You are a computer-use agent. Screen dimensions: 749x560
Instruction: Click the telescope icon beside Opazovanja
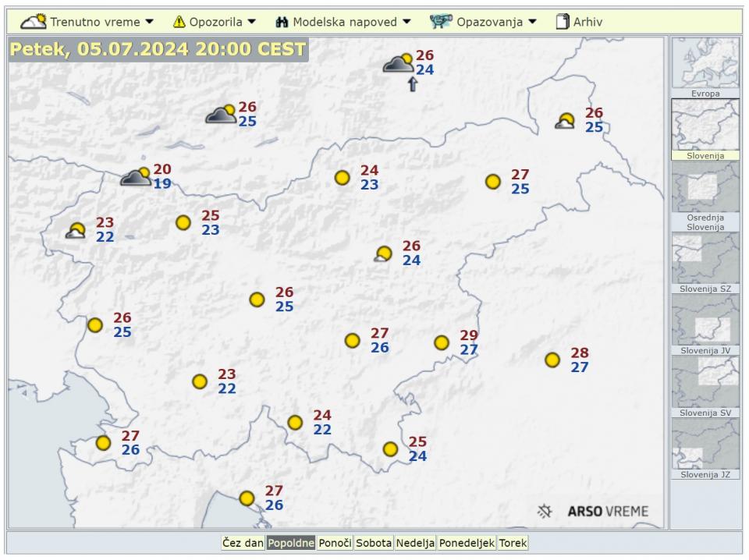[441, 22]
